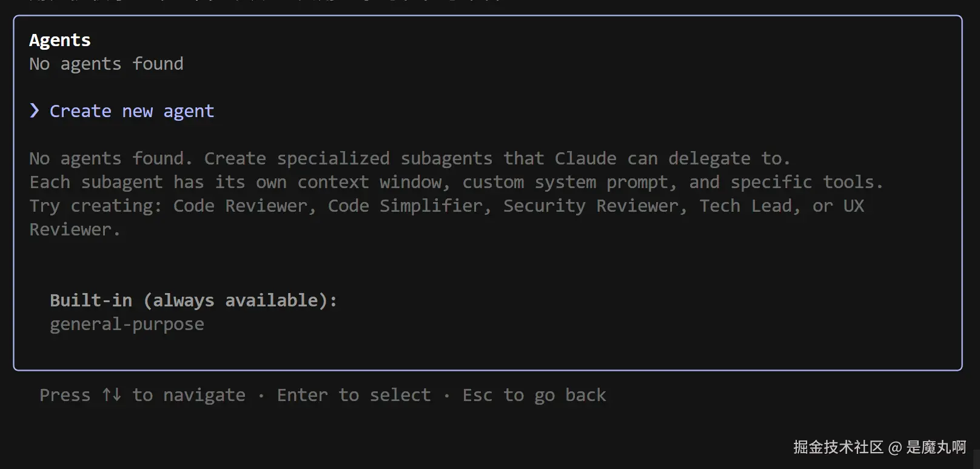Click the up-down arrows navigate hint icon

(112, 395)
